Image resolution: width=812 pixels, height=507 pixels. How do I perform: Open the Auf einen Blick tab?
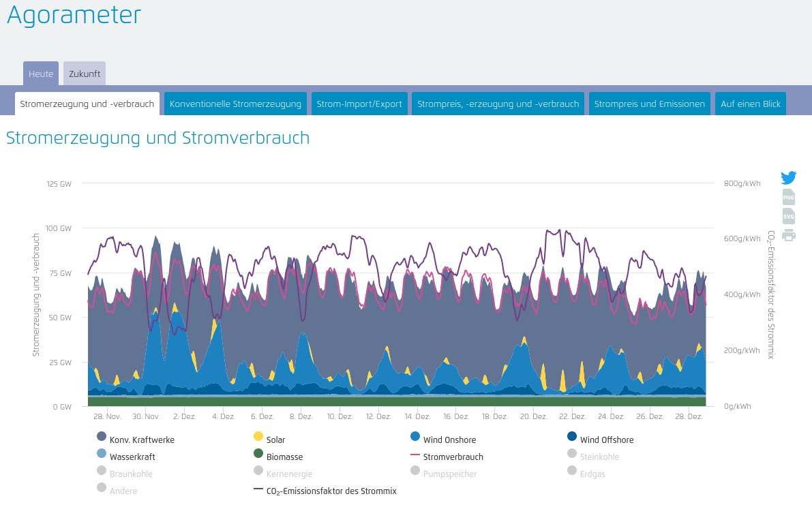tap(751, 104)
